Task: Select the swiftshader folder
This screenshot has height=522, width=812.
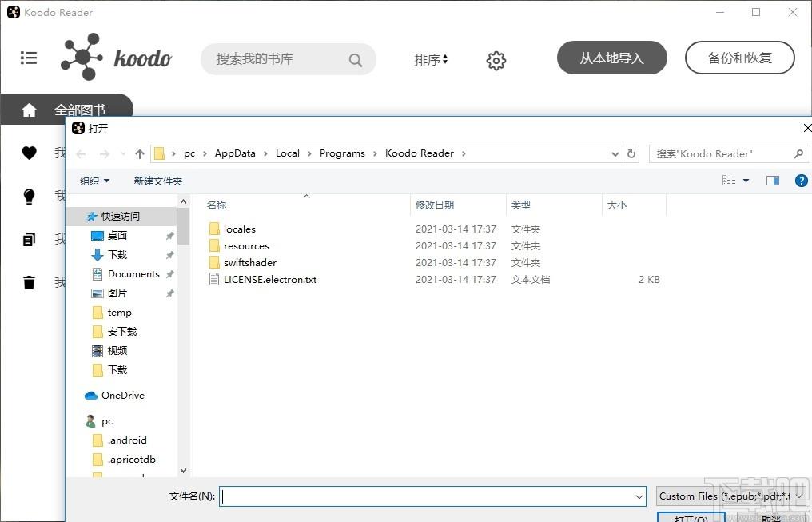Action: [x=243, y=262]
